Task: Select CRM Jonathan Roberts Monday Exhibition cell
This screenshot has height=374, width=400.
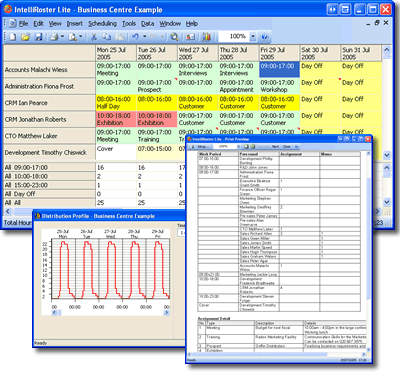Action: click(116, 119)
